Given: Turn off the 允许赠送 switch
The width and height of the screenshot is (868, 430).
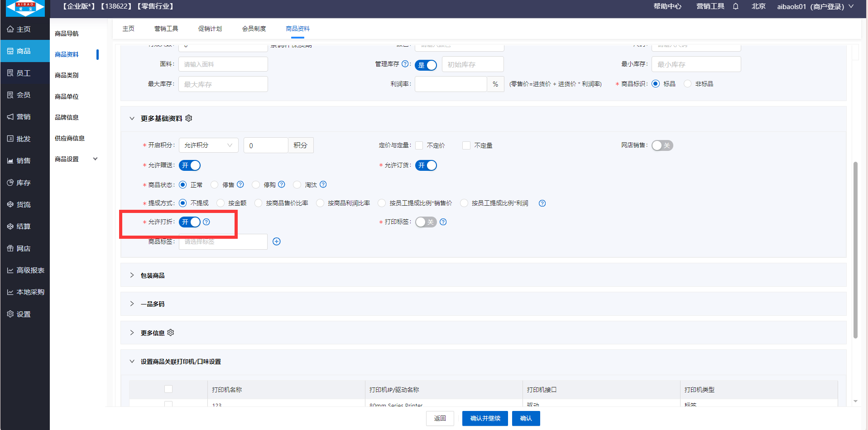Looking at the screenshot, I should (x=190, y=165).
